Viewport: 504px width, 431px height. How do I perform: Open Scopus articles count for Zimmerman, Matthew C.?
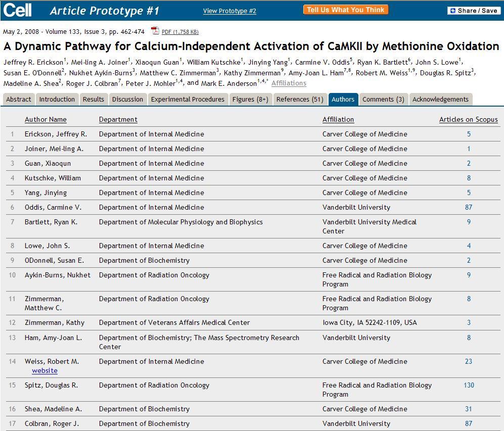pyautogui.click(x=469, y=299)
